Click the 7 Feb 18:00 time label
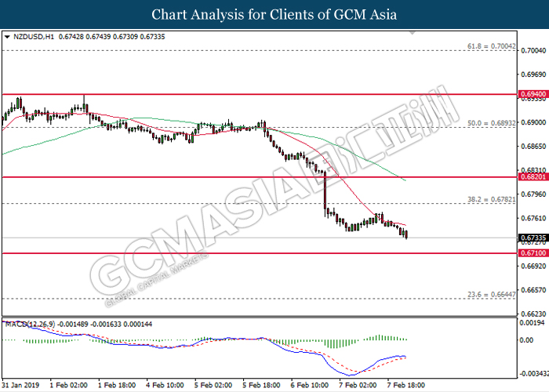 [405, 385]
